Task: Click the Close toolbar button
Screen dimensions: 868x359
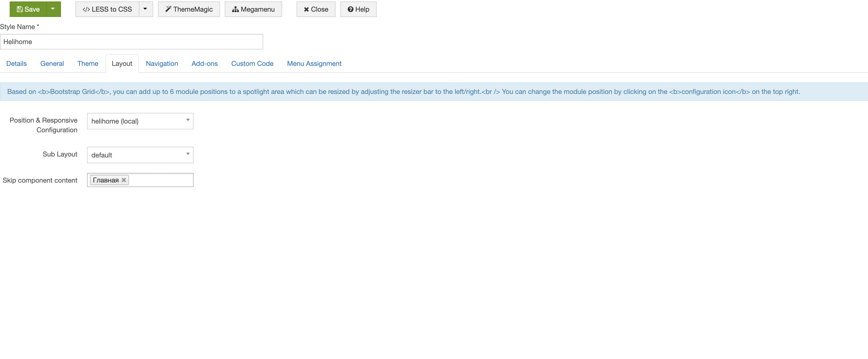Action: tap(316, 9)
